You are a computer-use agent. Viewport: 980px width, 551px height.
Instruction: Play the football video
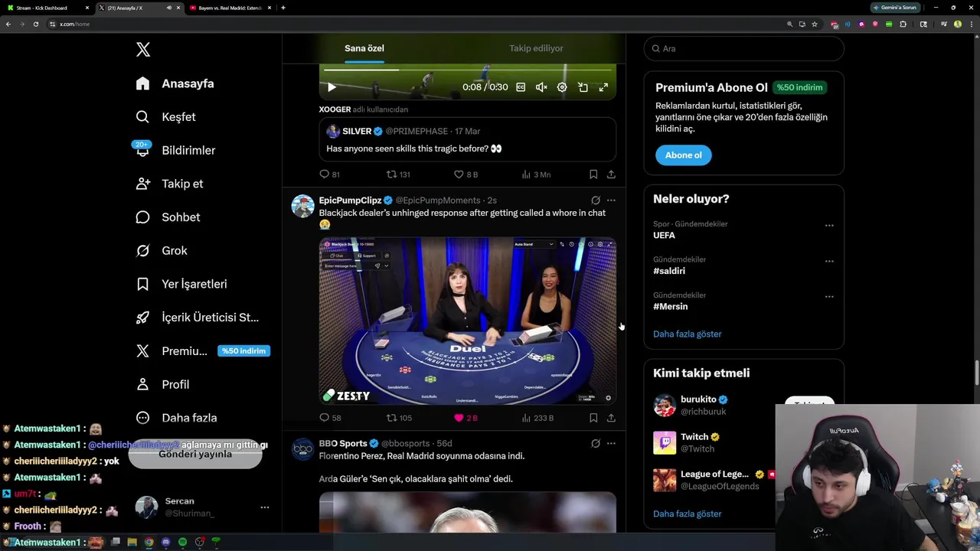[x=332, y=87]
